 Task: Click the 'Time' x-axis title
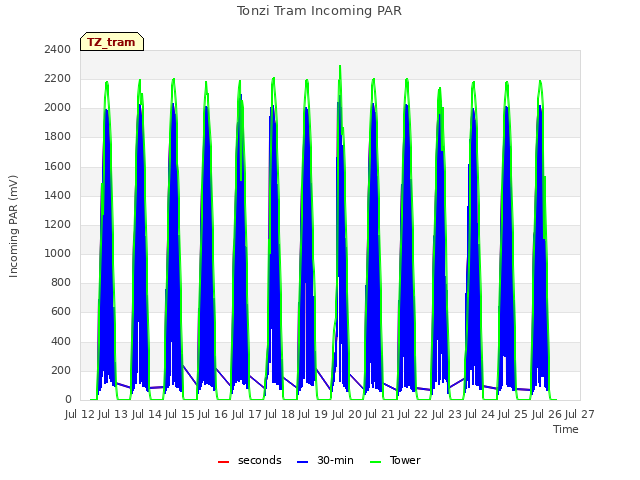566,429
